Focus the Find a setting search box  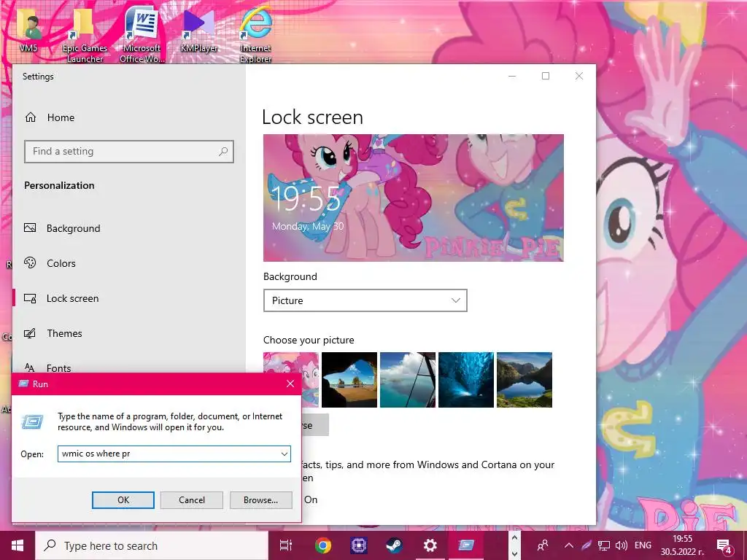tap(129, 152)
